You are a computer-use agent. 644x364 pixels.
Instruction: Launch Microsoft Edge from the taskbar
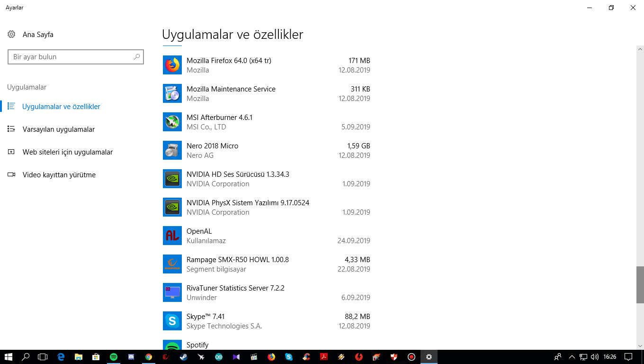61,357
